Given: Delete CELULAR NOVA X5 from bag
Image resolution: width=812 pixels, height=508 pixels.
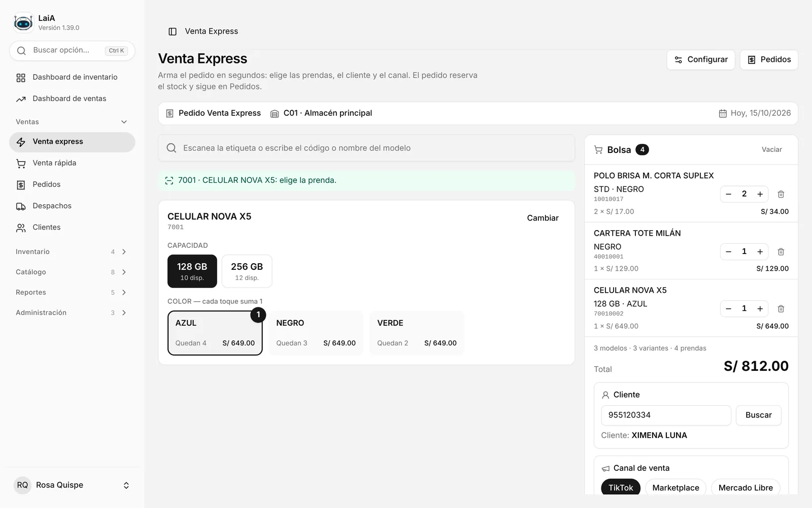Looking at the screenshot, I should point(781,308).
